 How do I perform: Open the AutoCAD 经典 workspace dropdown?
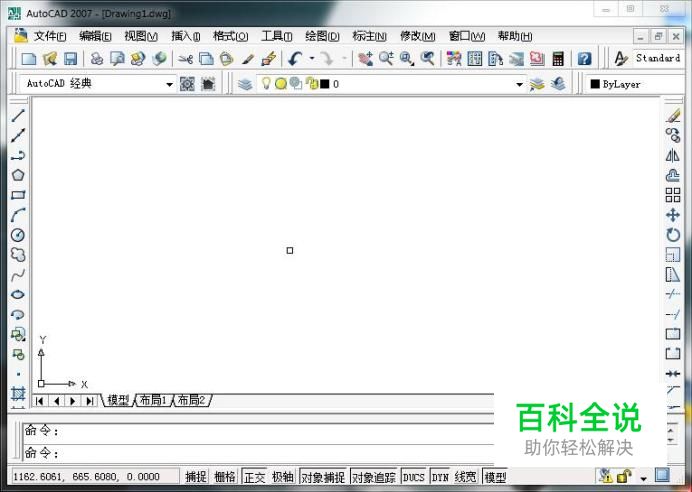169,84
